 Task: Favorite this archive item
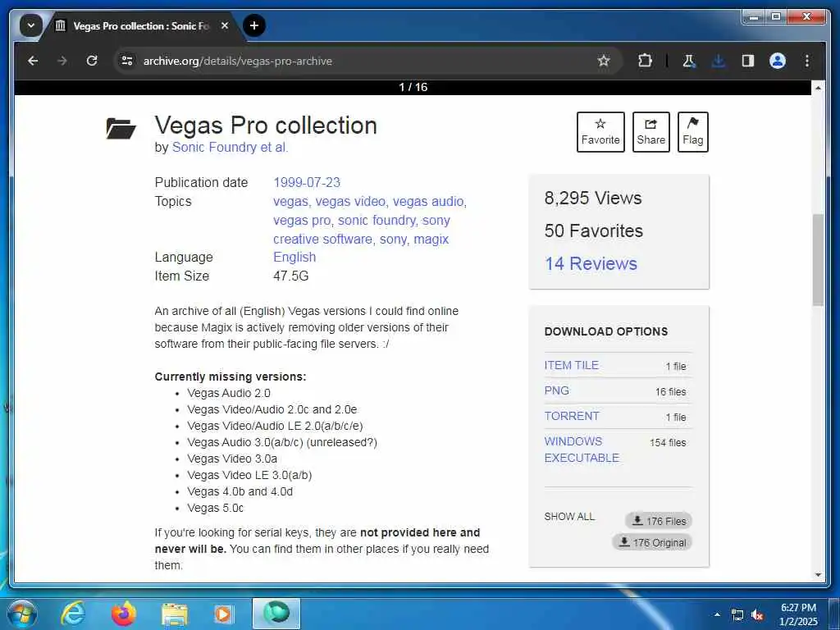pyautogui.click(x=600, y=132)
